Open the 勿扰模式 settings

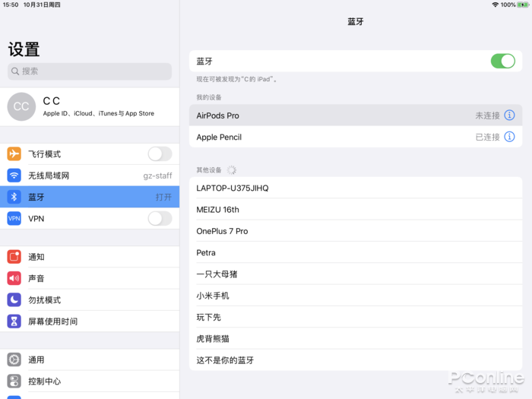90,300
